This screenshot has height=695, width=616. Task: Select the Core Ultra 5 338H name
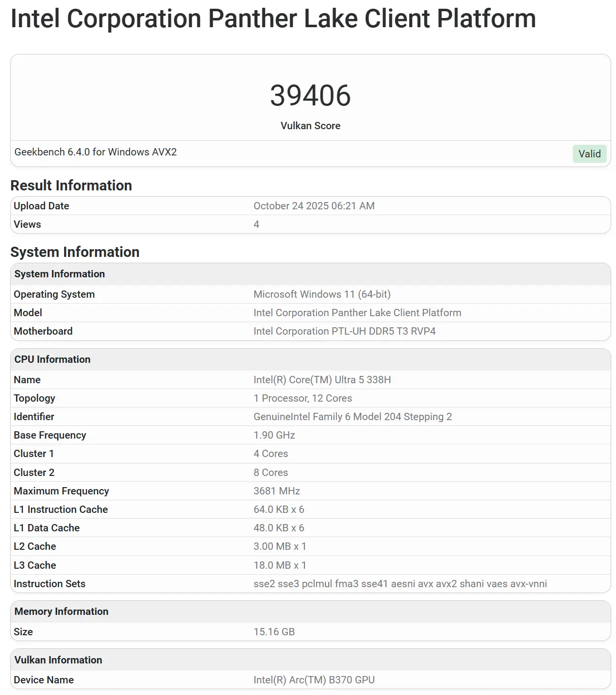(322, 380)
